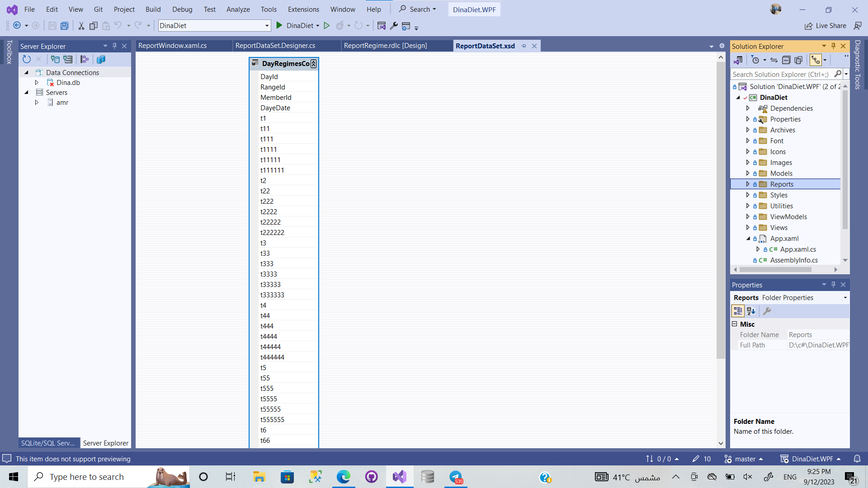Screen dimensions: 868x488
Task: Select the ViewModels folder
Action: (788, 217)
